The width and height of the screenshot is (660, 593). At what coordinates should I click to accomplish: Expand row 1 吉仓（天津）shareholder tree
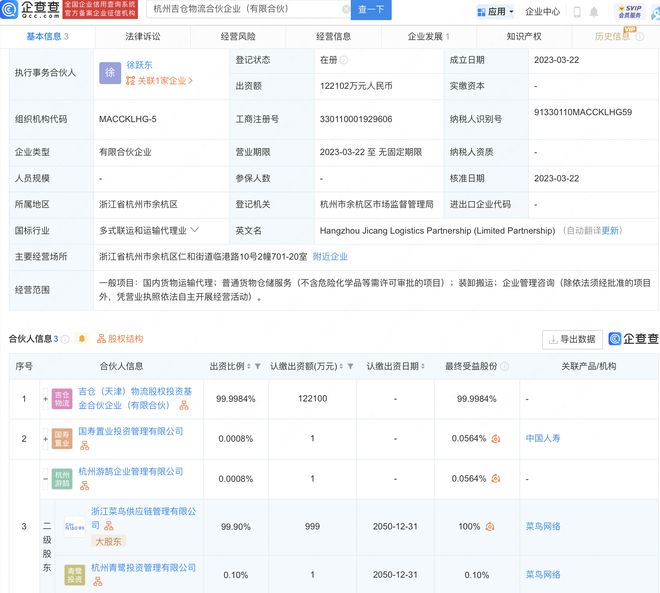[x=45, y=399]
